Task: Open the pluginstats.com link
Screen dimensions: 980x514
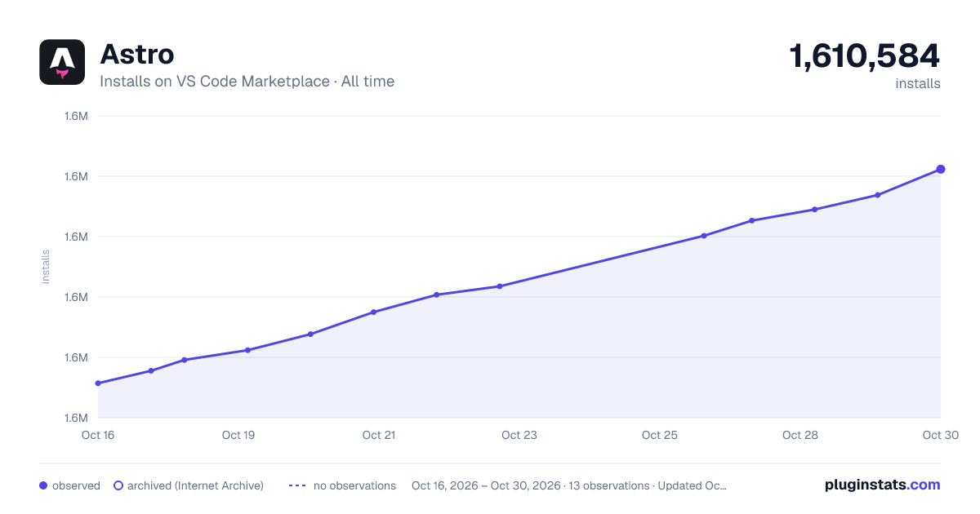Action: [x=883, y=485]
